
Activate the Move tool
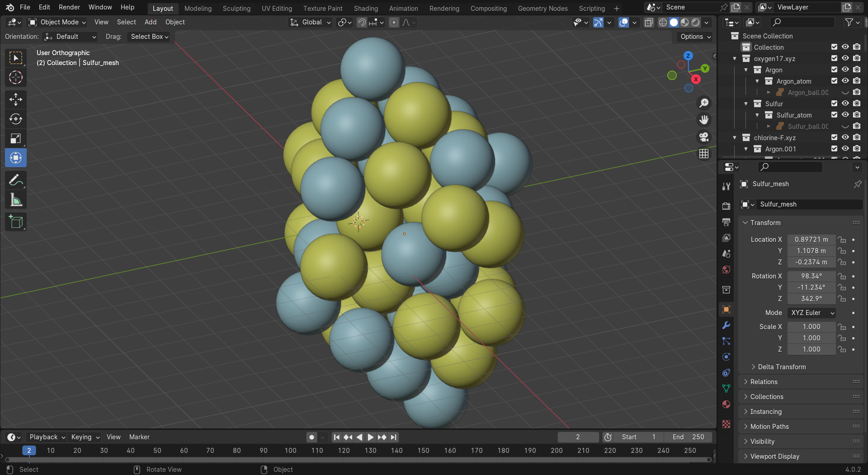[x=16, y=99]
